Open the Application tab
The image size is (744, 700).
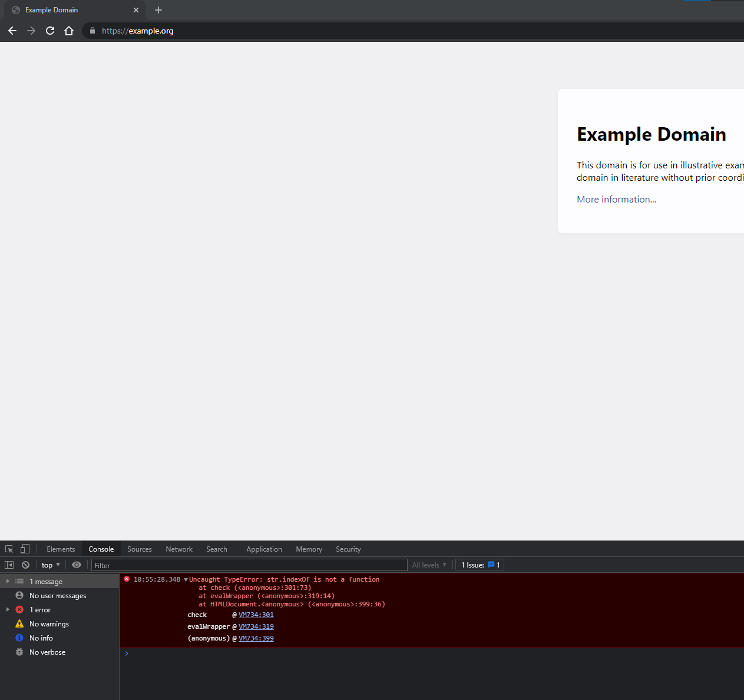point(264,549)
